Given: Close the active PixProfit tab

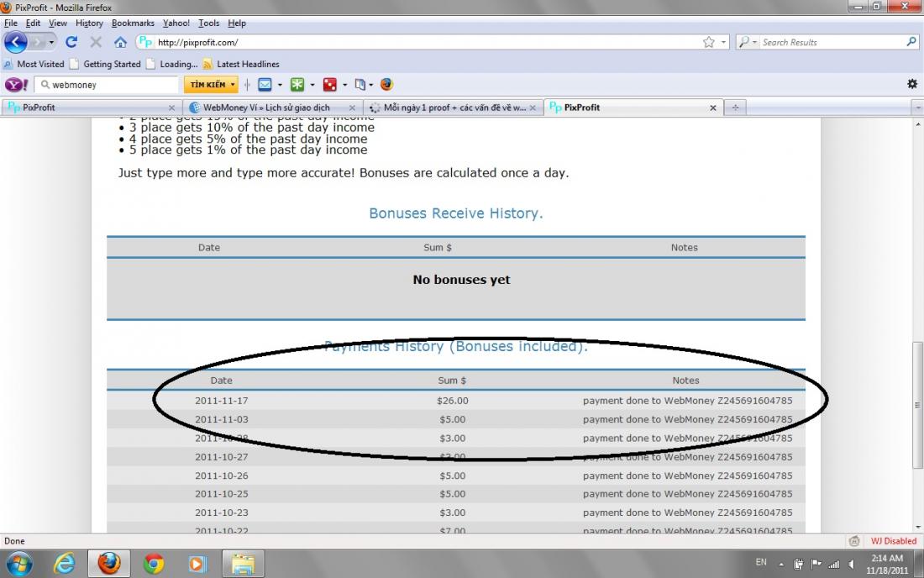Looking at the screenshot, I should (x=712, y=108).
